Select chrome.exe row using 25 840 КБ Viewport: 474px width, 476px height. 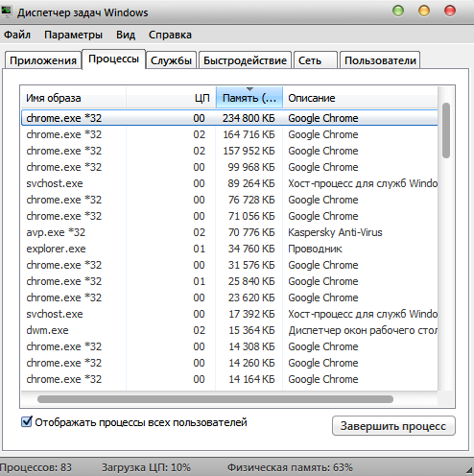(229, 281)
